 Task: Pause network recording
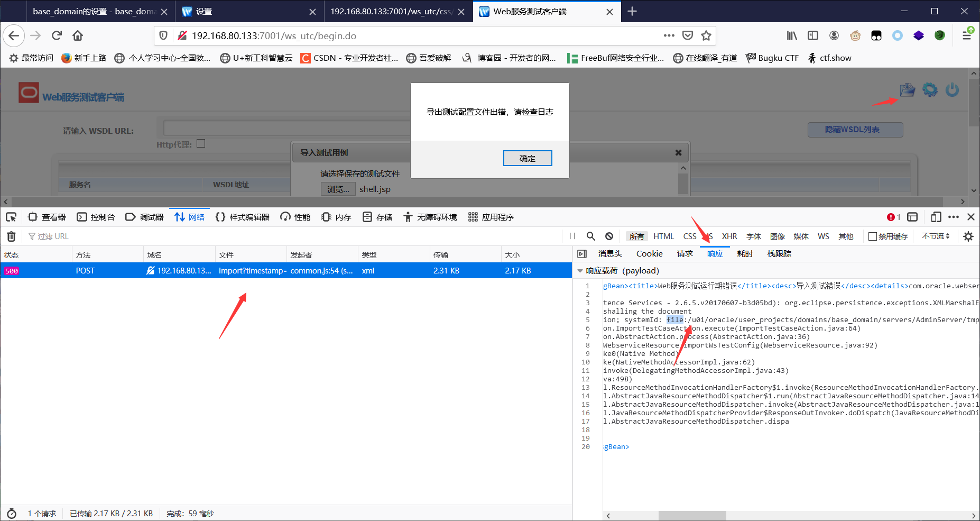point(572,236)
